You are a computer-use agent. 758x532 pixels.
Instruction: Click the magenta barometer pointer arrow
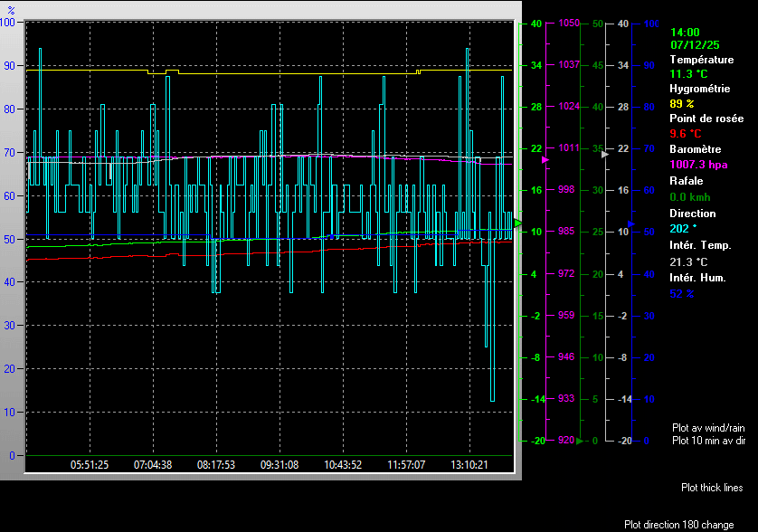545,160
